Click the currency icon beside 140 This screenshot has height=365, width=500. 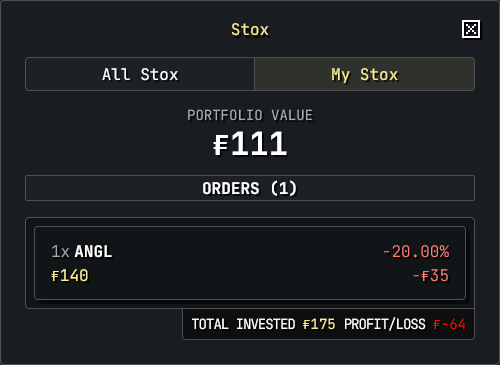(x=55, y=276)
